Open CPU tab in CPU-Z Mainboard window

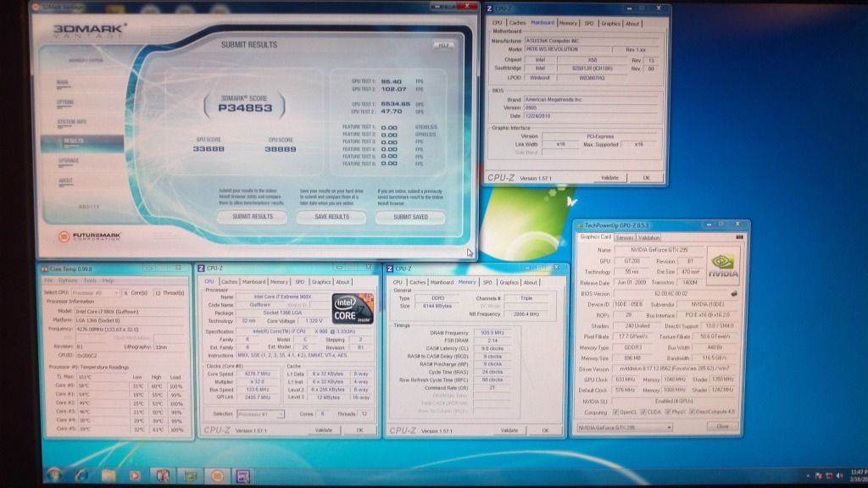click(497, 23)
